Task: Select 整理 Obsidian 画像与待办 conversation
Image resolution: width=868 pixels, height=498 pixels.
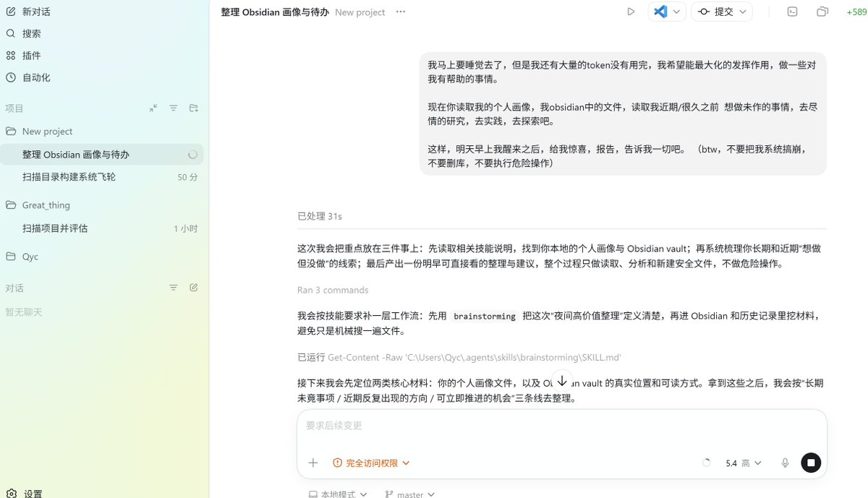Action: click(101, 155)
